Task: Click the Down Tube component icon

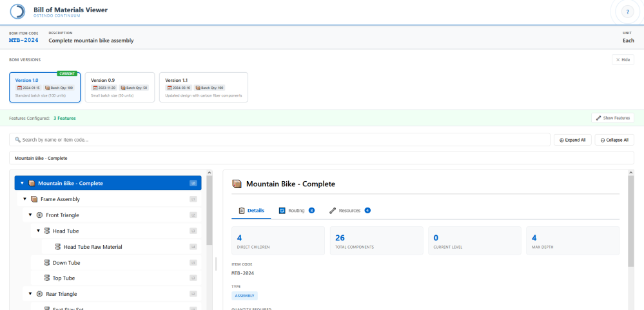Action: (x=46, y=263)
